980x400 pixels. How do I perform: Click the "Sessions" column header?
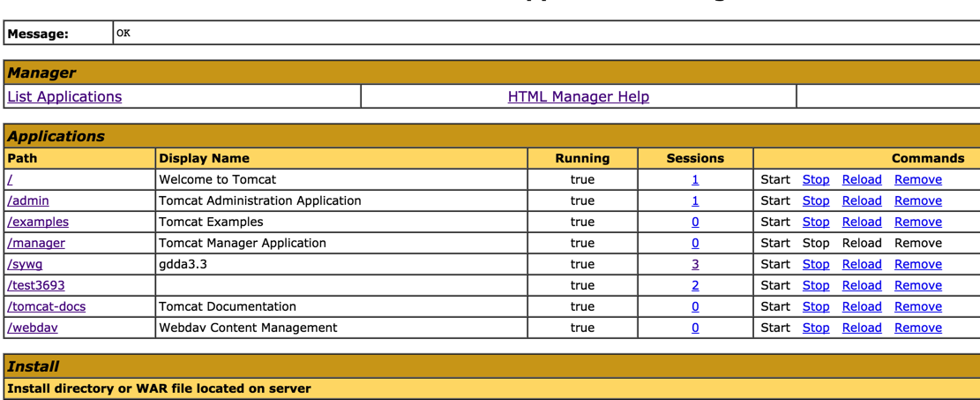[695, 158]
